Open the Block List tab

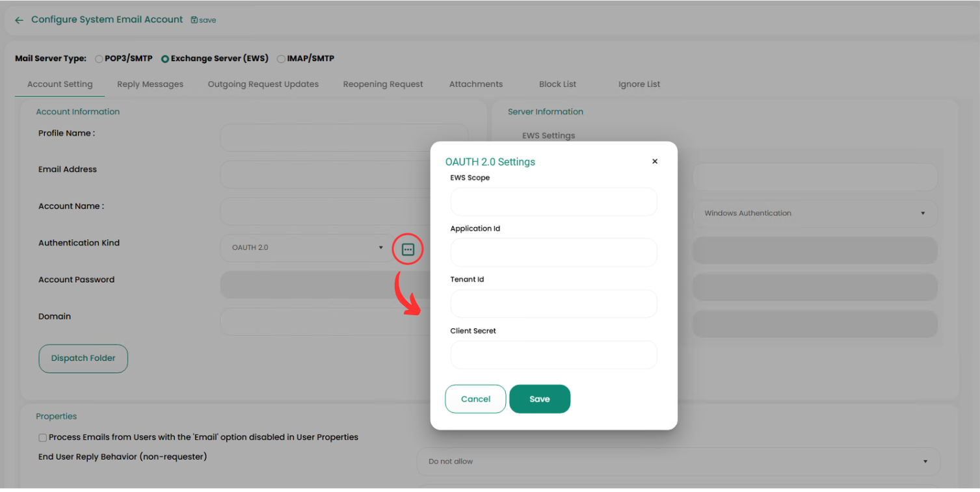[x=557, y=84]
